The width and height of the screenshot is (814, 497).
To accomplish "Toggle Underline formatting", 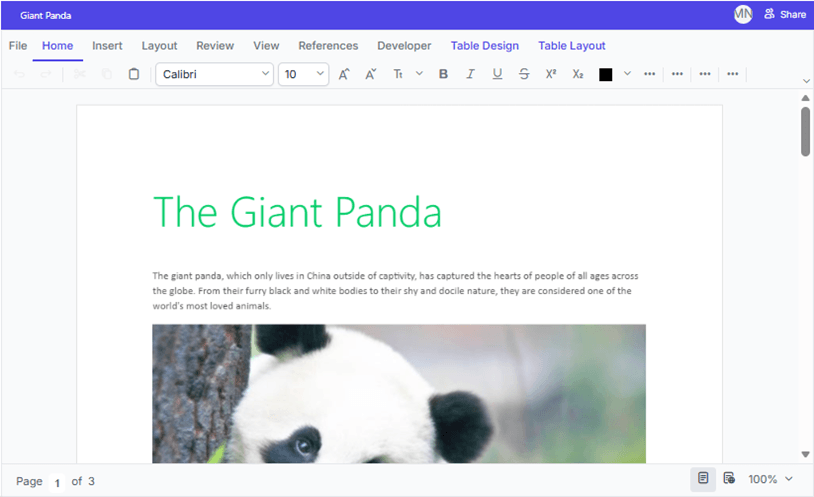I will coord(497,74).
